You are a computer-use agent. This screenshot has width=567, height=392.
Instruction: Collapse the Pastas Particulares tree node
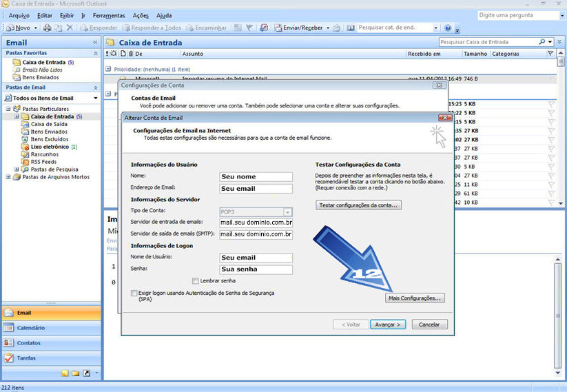pyautogui.click(x=8, y=109)
